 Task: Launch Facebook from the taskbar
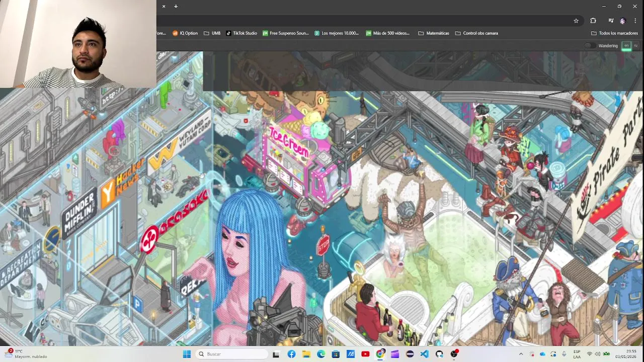click(291, 354)
